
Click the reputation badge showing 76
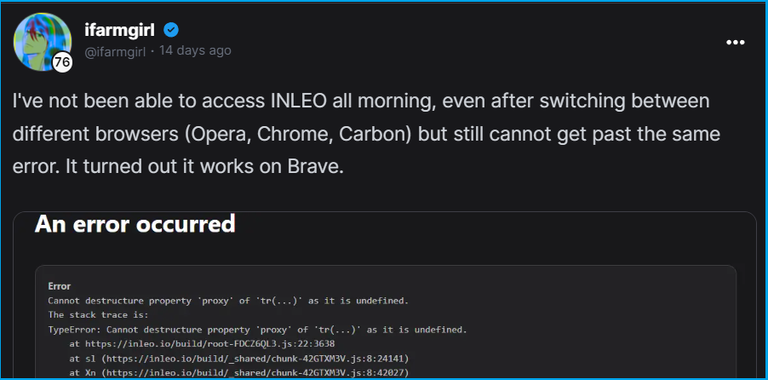point(62,63)
